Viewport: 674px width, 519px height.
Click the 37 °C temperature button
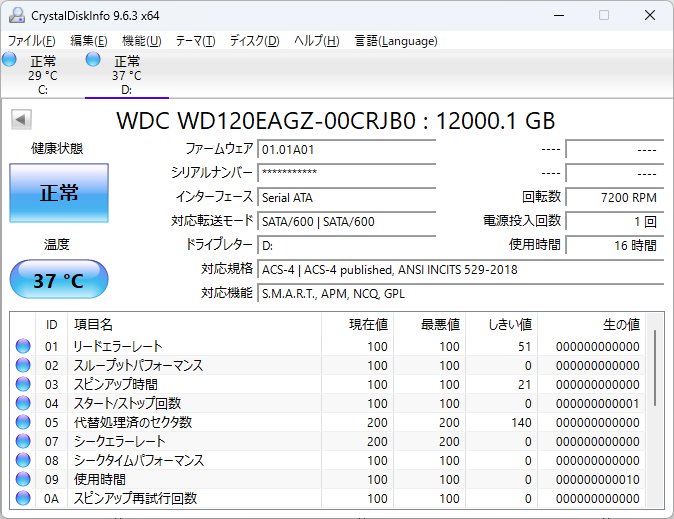tap(58, 280)
